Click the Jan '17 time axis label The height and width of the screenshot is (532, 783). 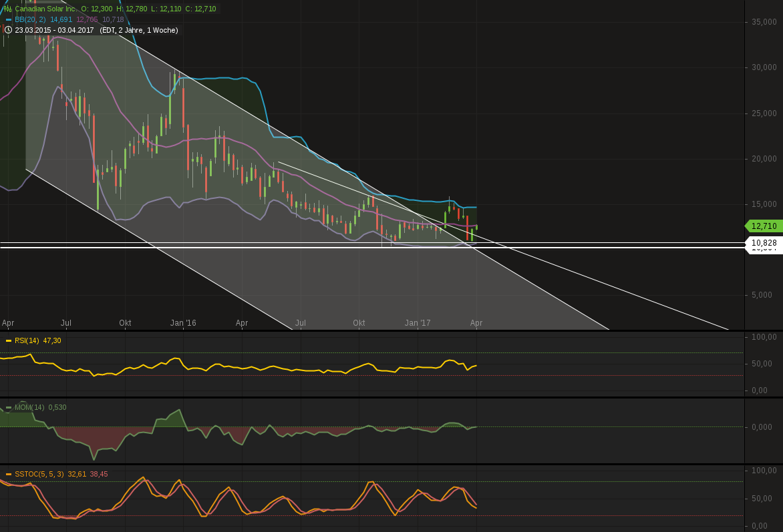click(x=418, y=323)
